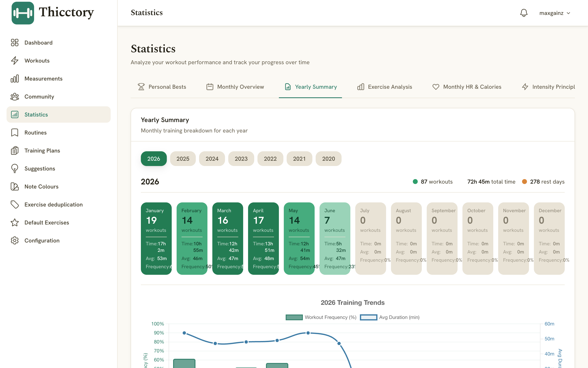Click the '72h 45m total time' text

pyautogui.click(x=491, y=182)
